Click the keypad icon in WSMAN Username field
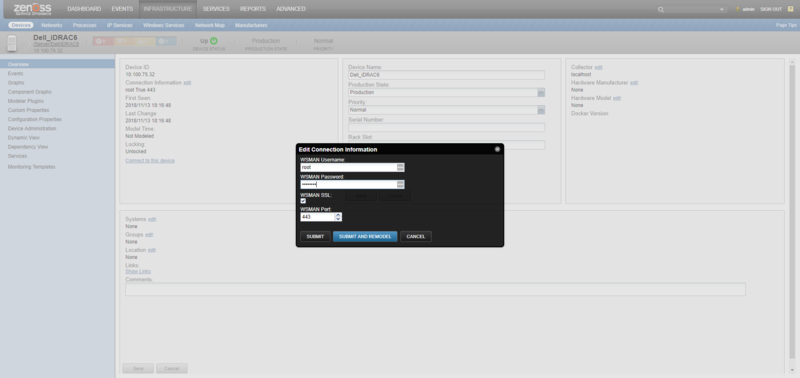This screenshot has width=800, height=378. (x=401, y=167)
